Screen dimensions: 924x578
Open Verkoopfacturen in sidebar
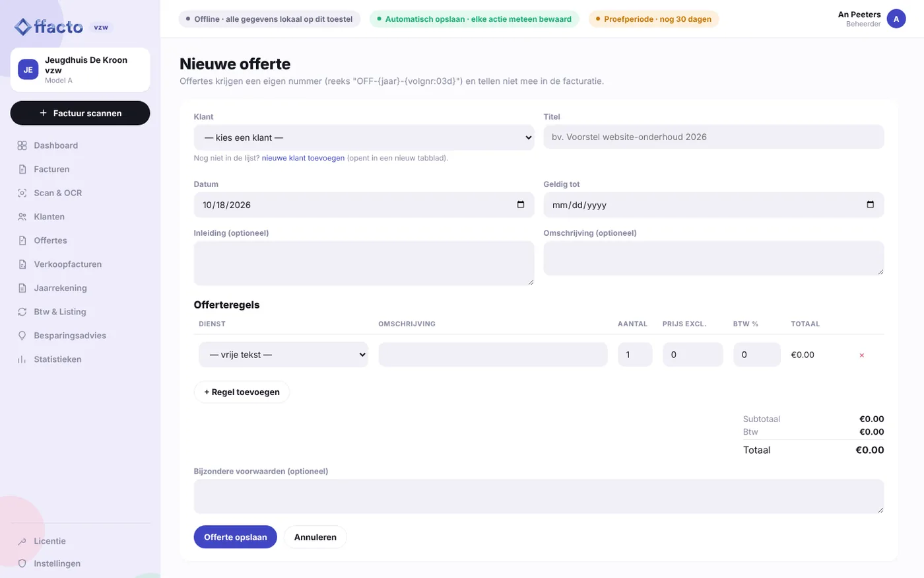point(80,264)
